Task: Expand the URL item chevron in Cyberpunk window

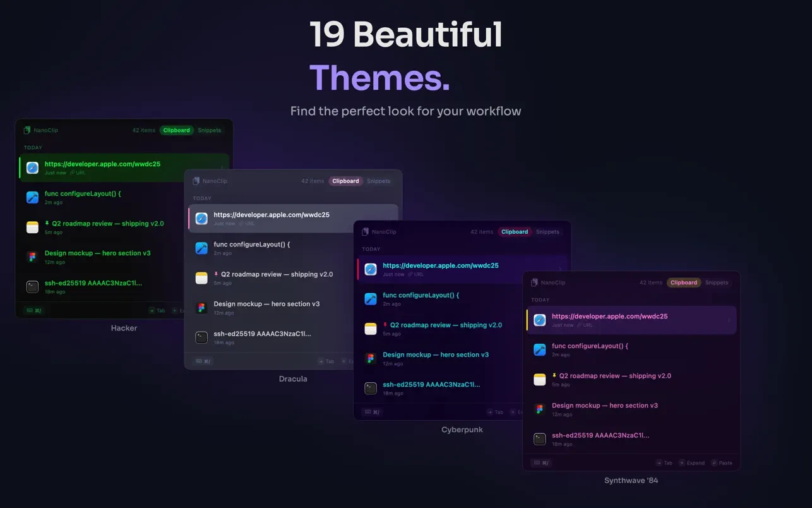Action: 559,269
